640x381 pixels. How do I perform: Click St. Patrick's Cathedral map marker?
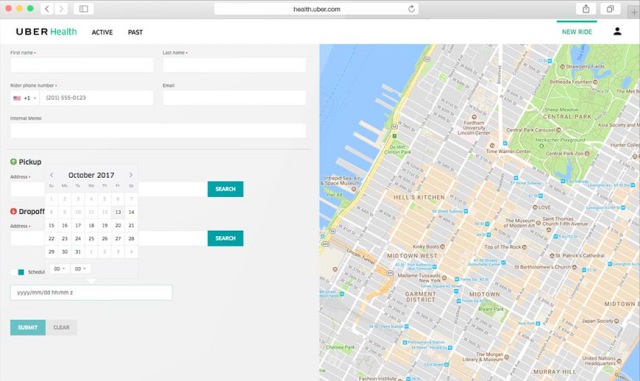pos(552,256)
